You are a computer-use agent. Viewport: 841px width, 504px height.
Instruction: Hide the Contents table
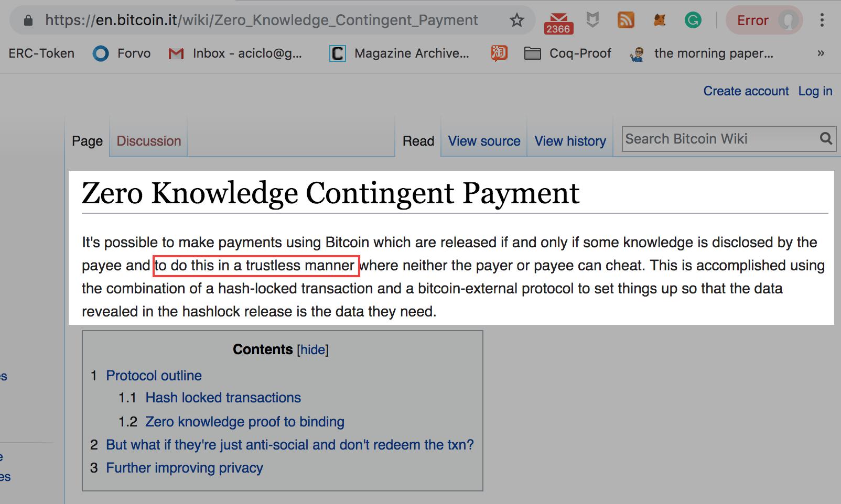point(312,349)
